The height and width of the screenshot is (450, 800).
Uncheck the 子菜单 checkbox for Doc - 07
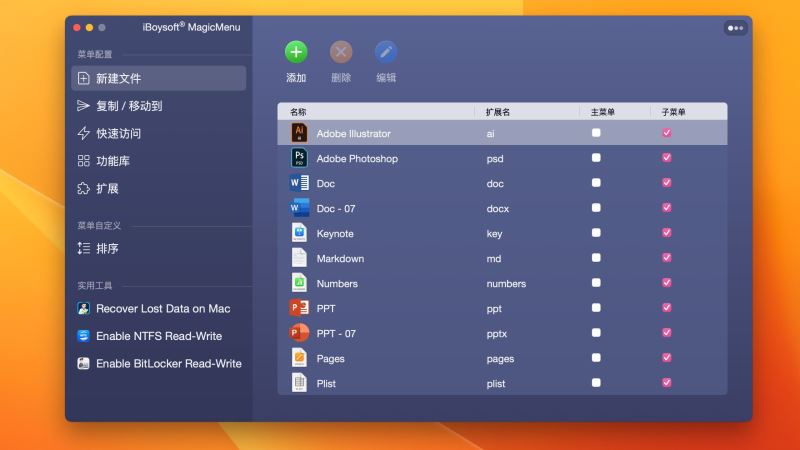(666, 208)
